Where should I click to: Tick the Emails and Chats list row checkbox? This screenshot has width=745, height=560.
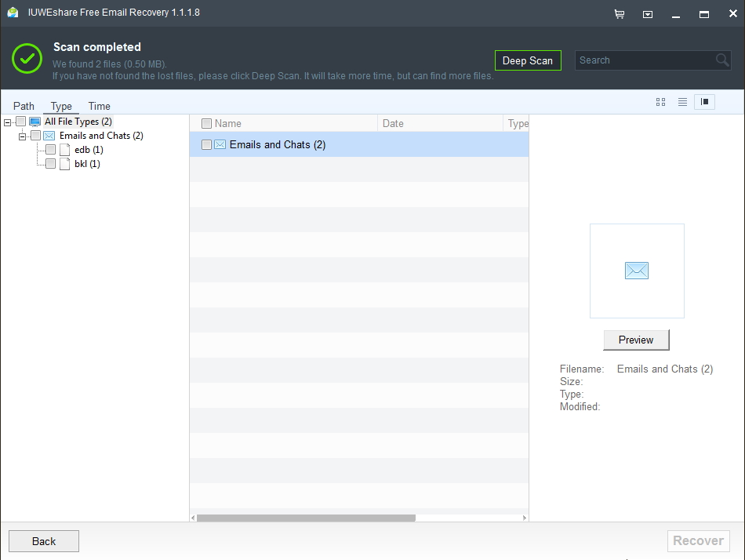206,144
